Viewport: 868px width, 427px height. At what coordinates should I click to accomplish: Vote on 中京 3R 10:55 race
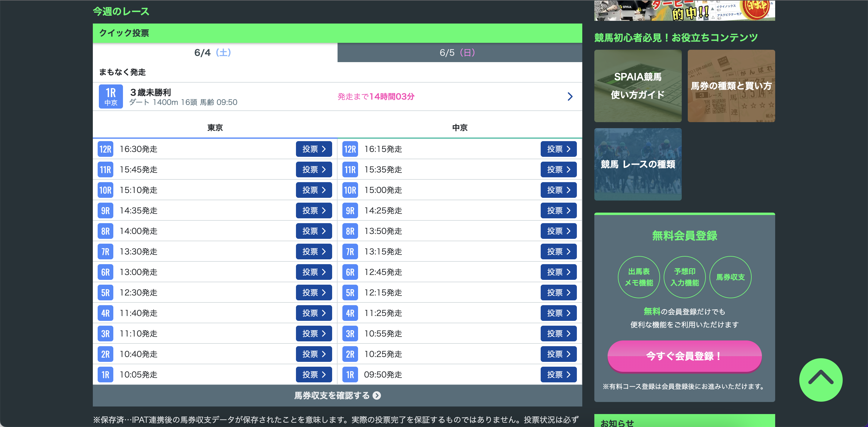559,334
